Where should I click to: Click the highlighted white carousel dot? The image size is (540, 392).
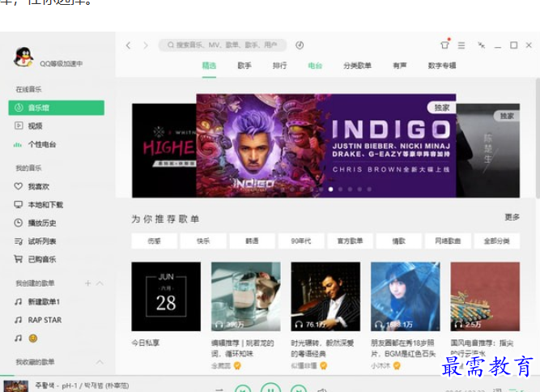[x=330, y=189]
